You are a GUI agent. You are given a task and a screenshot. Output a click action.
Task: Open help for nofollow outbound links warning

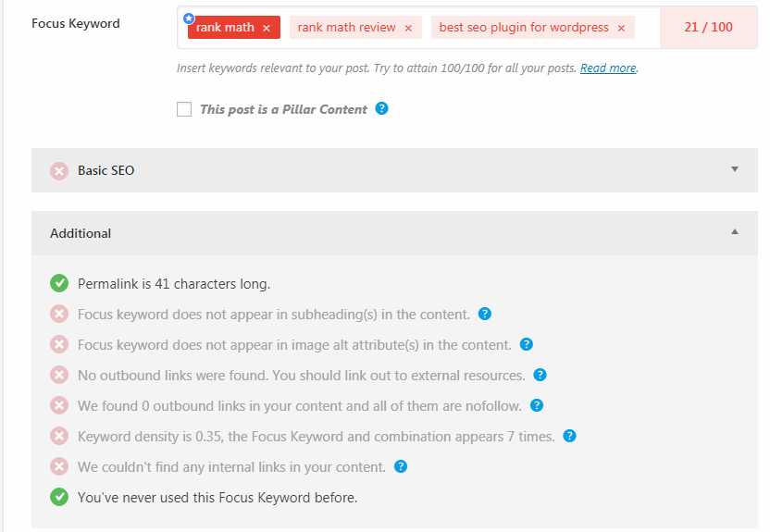[x=537, y=405]
